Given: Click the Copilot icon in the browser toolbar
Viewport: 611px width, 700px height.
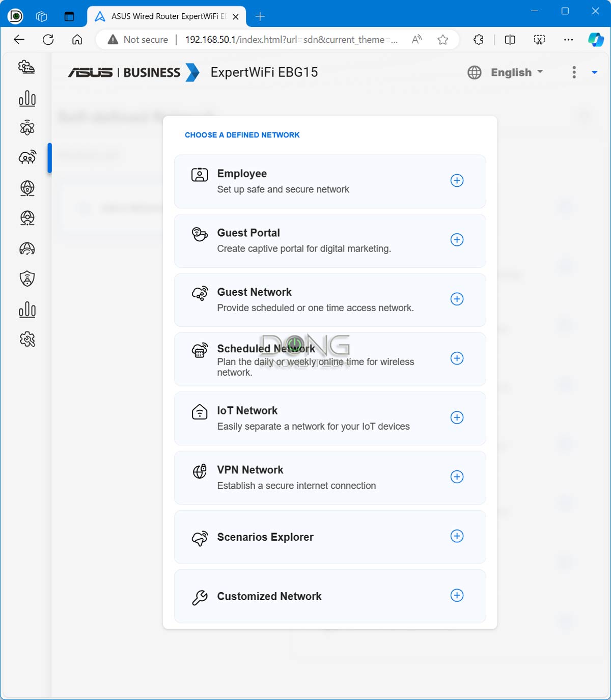Looking at the screenshot, I should tap(595, 40).
